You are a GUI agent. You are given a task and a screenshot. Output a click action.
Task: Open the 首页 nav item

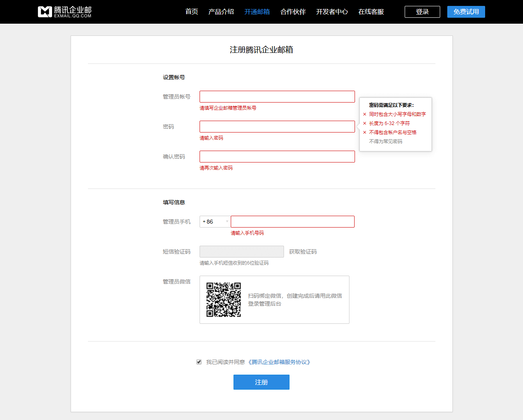pyautogui.click(x=192, y=12)
